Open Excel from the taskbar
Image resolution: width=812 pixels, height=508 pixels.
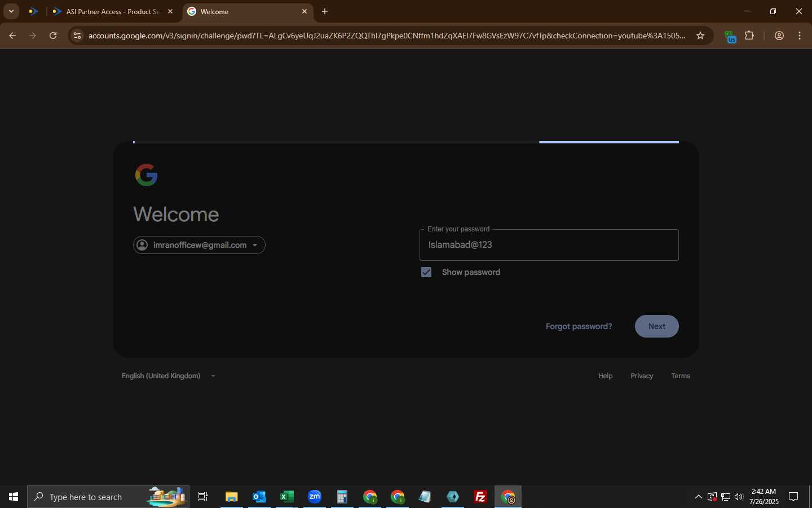(287, 497)
